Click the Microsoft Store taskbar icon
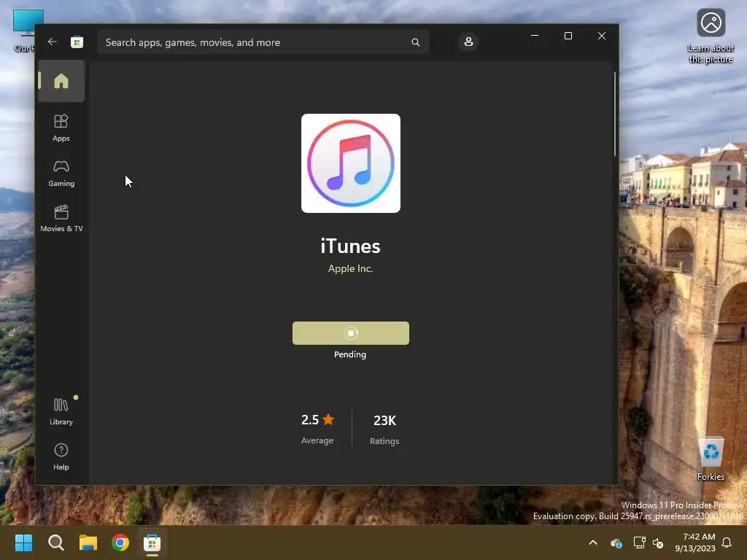Screen dimensions: 747x560 tap(152, 542)
